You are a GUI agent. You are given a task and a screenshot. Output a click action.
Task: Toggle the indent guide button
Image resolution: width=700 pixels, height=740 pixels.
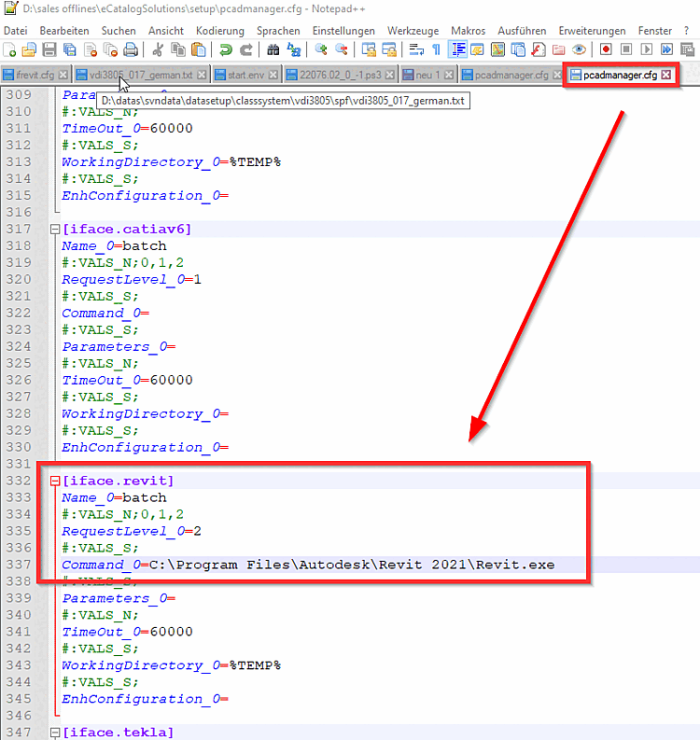(x=457, y=49)
